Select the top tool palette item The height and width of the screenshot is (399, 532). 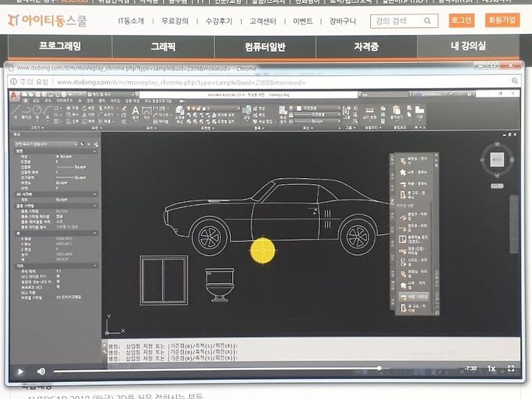point(413,160)
